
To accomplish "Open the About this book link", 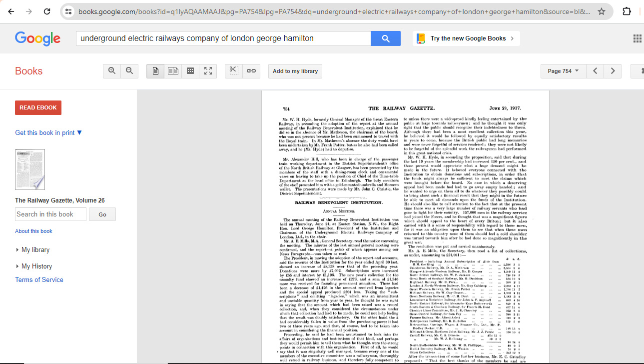I will [x=33, y=231].
